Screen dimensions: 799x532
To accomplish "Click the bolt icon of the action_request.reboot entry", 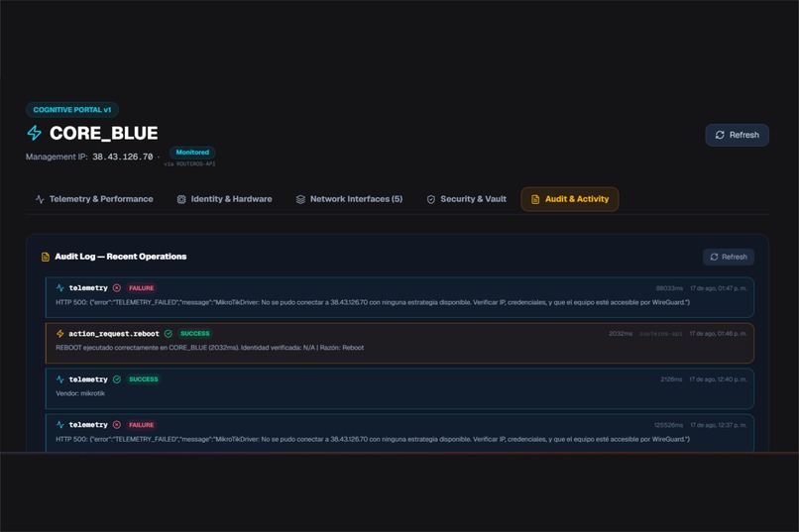I will coord(60,334).
